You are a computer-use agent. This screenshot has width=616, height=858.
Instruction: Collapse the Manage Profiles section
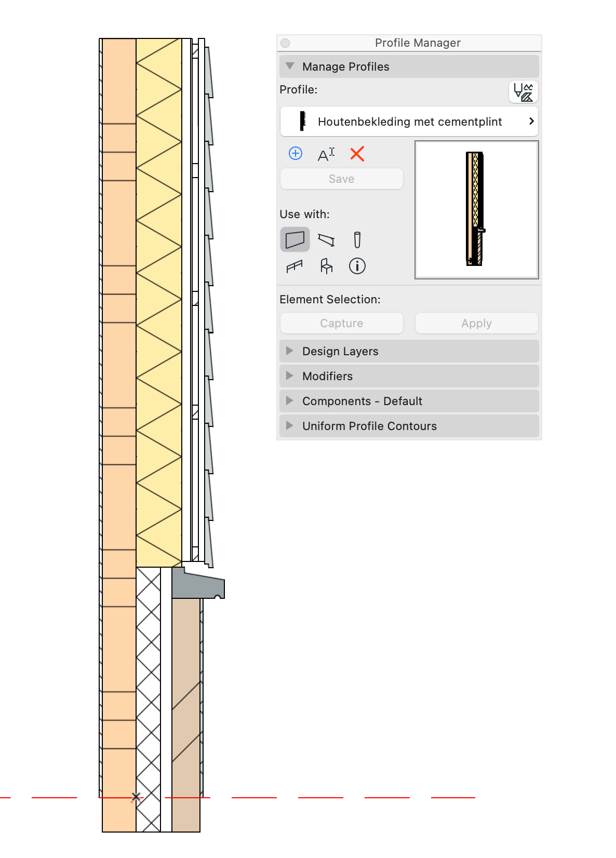[409, 66]
